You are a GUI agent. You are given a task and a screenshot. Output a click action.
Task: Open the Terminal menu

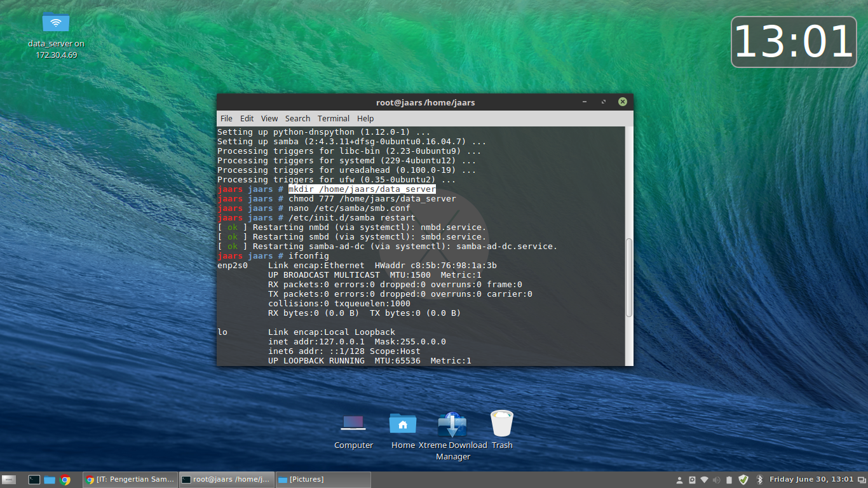334,119
